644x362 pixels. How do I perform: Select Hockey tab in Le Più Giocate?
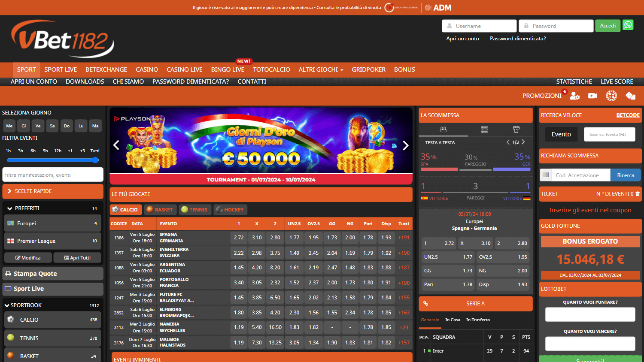coord(230,210)
